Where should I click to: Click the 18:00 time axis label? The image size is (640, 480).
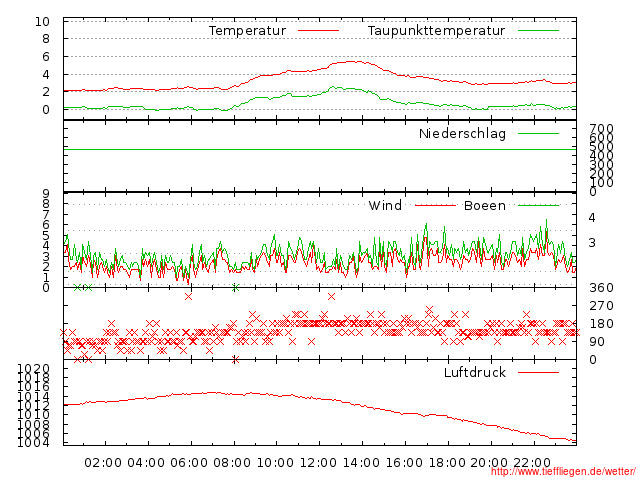pyautogui.click(x=447, y=463)
